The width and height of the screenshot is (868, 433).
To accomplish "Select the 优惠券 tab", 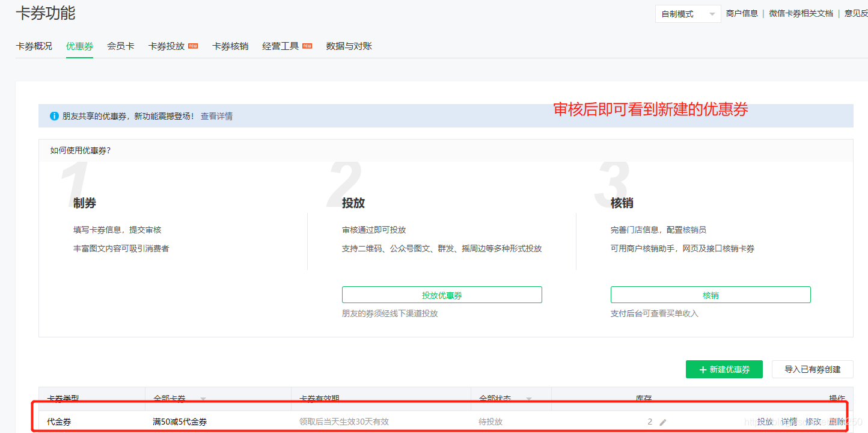I will coord(79,46).
